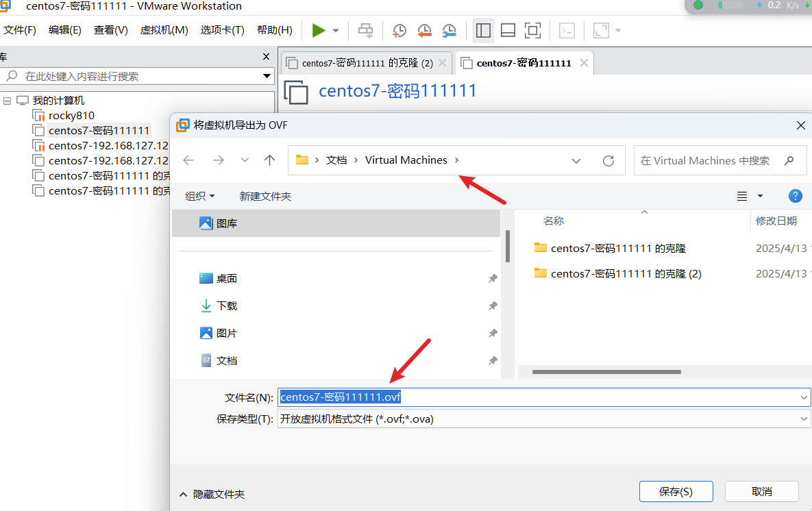Open the recent locations chevron
The width and height of the screenshot is (812, 511).
tap(245, 160)
